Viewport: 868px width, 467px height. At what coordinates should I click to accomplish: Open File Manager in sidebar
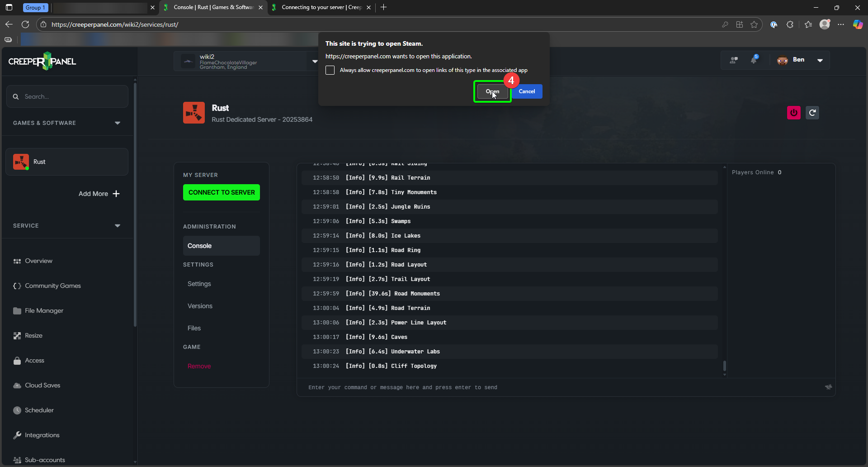point(44,310)
